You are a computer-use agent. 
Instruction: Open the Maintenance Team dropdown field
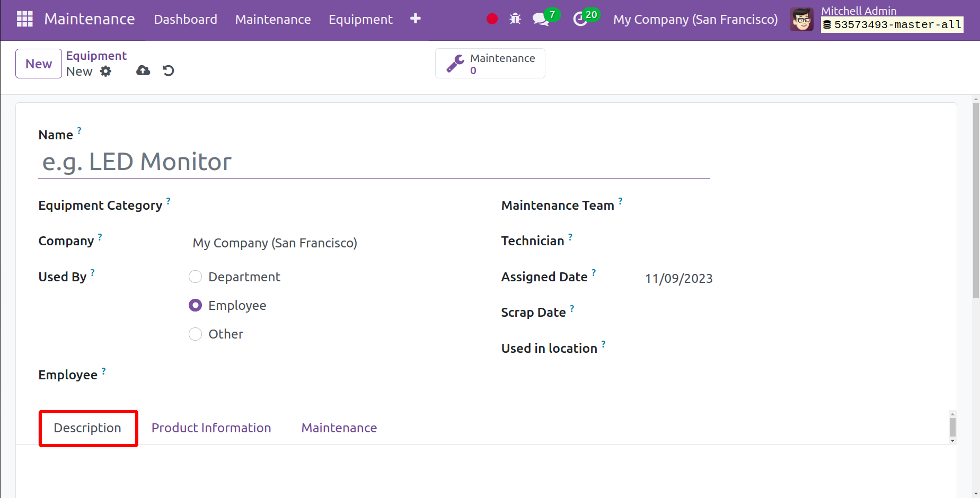click(787, 207)
